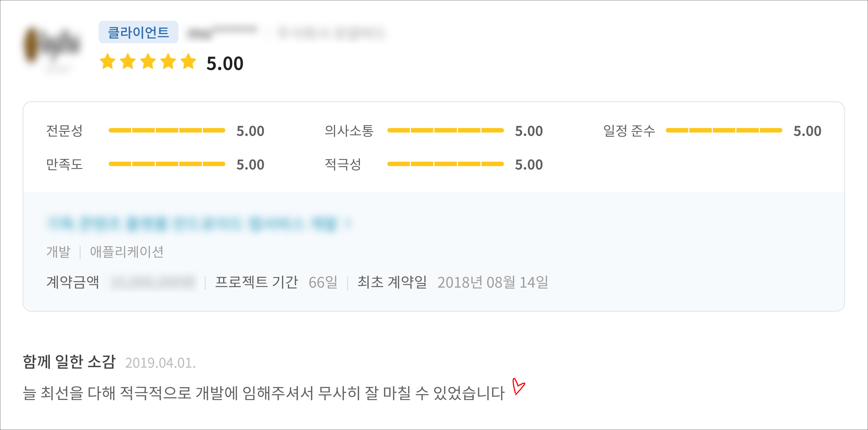Image resolution: width=868 pixels, height=430 pixels.
Task: Click the 적극성 rating bar
Action: 445,164
